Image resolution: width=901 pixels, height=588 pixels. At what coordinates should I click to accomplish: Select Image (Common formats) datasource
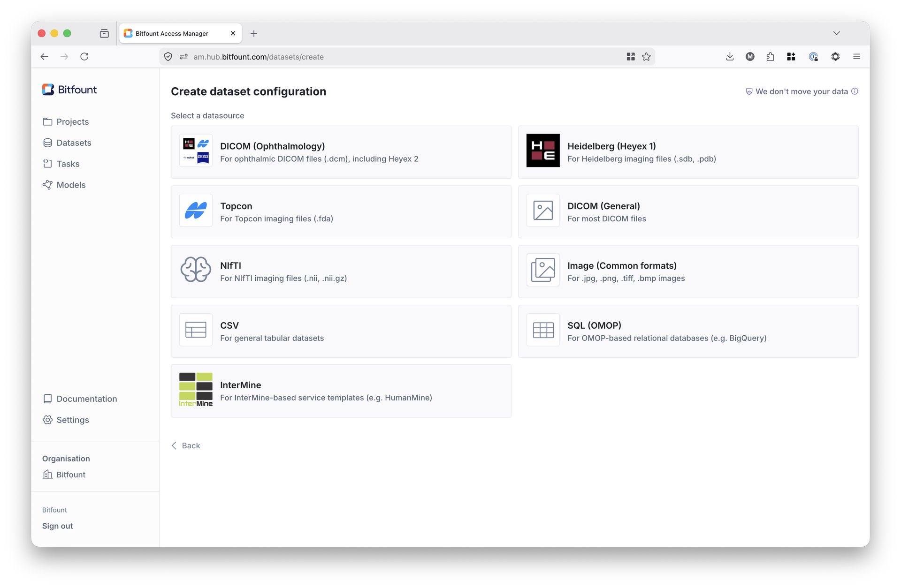click(x=688, y=271)
